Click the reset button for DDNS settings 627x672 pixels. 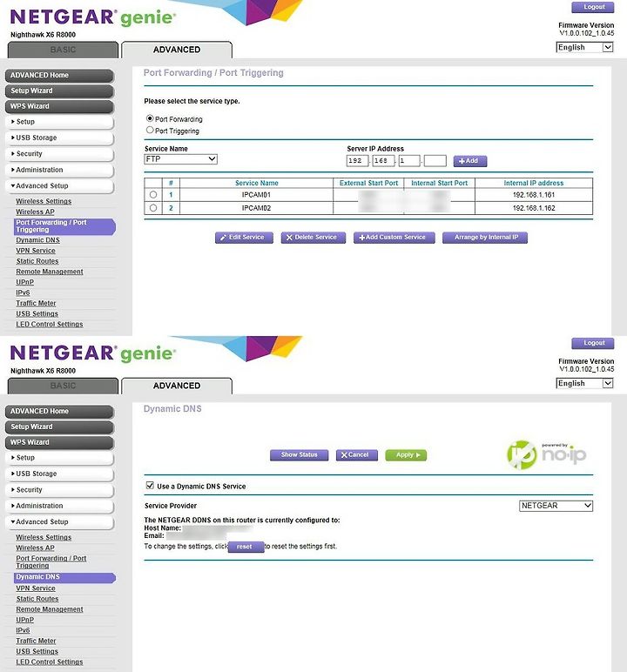pos(246,547)
